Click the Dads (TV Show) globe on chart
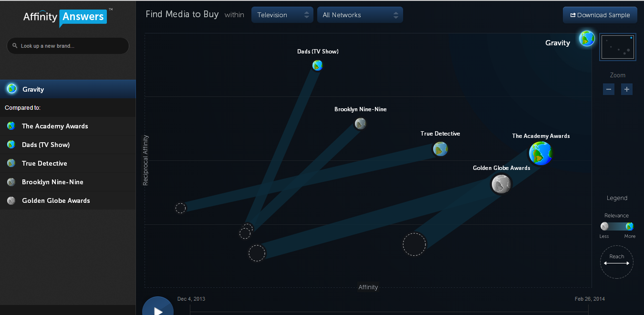The image size is (644, 315). point(317,65)
